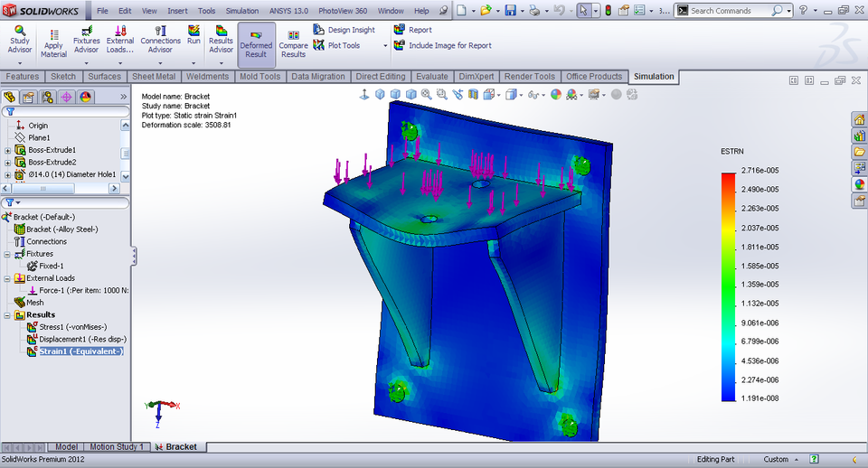The height and width of the screenshot is (468, 868).
Task: Expand the Diameter Hole1 feature
Action: pyautogui.click(x=7, y=174)
